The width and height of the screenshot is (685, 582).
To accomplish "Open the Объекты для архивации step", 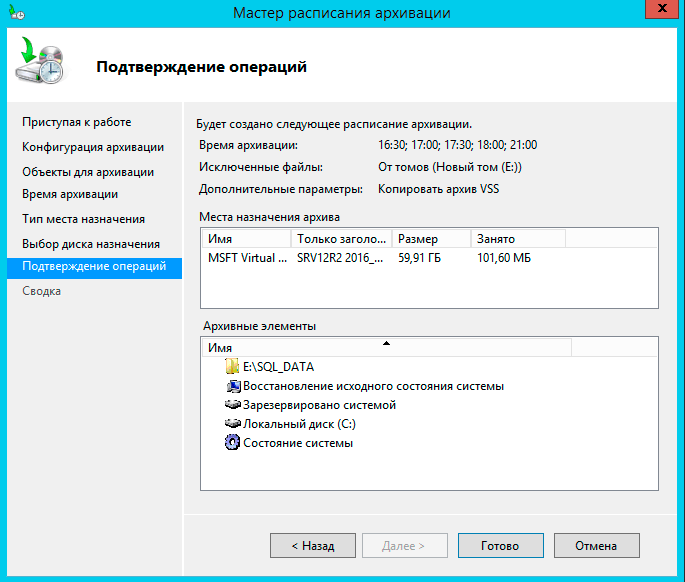I will pos(88,172).
